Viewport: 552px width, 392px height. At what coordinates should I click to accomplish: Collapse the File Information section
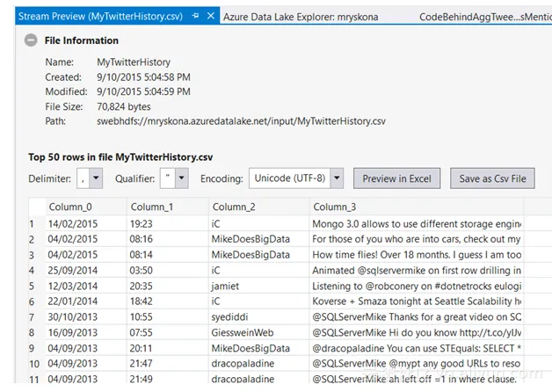coord(31,40)
